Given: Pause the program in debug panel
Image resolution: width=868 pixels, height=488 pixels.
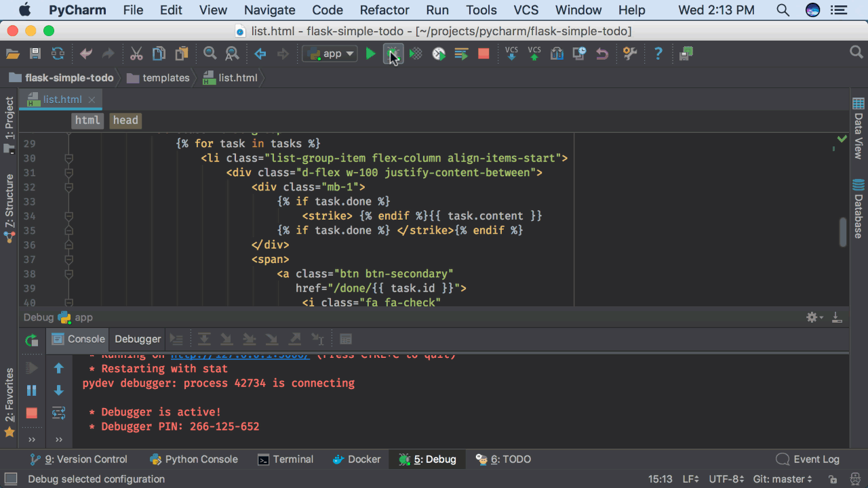Looking at the screenshot, I should 31,390.
